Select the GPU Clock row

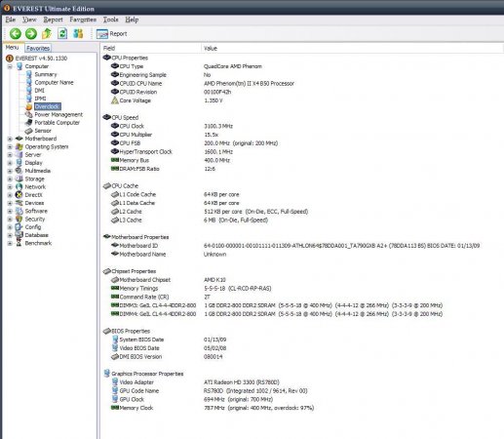(302, 399)
